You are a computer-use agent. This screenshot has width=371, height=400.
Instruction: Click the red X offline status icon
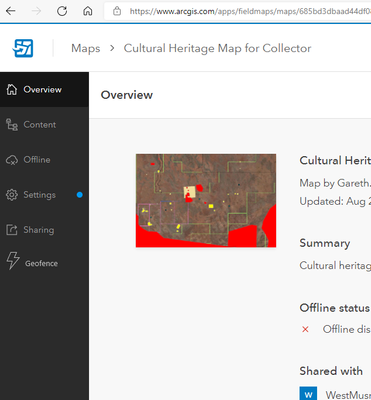(305, 329)
